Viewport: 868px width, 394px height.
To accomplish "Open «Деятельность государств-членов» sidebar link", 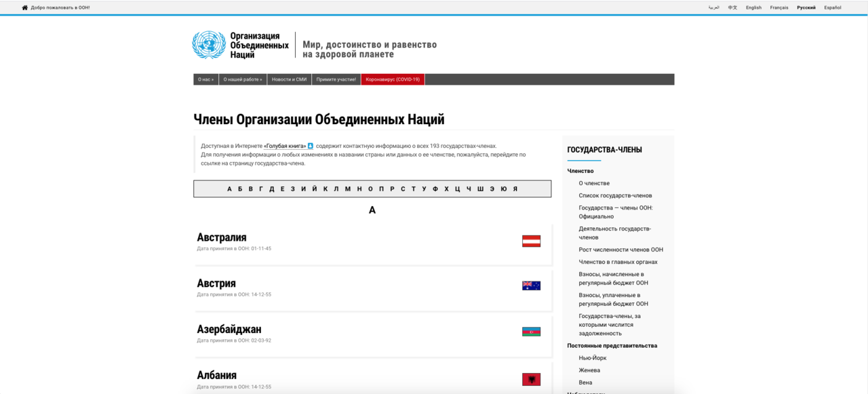I will point(614,233).
